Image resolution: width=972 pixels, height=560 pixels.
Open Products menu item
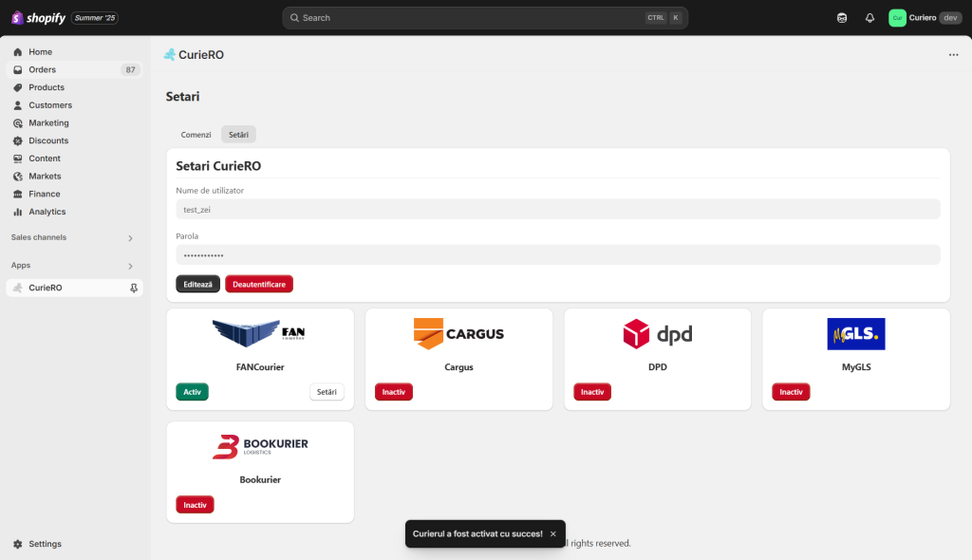pos(47,87)
